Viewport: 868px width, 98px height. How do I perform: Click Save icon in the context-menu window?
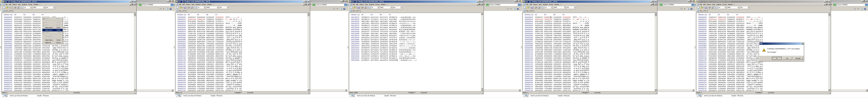point(11,7)
